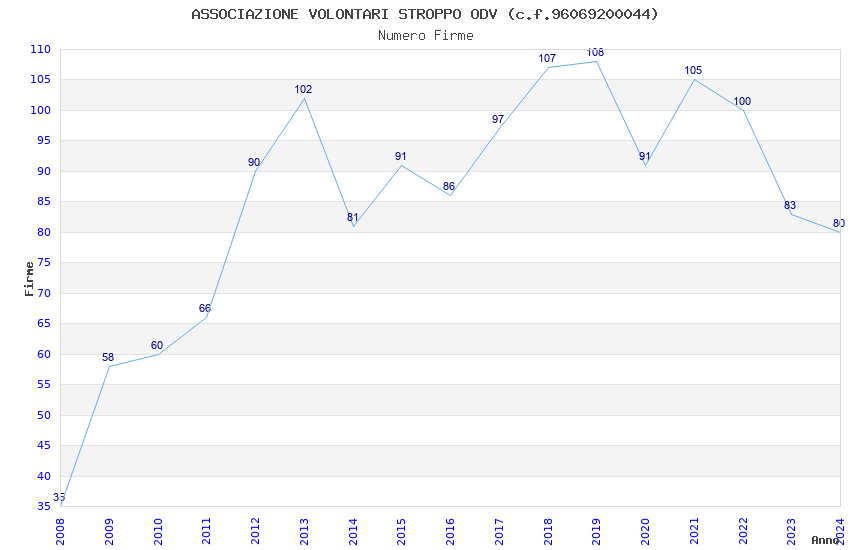Select the 83 data label for 2023
Image resolution: width=850 pixels, height=550 pixels.
coord(790,205)
